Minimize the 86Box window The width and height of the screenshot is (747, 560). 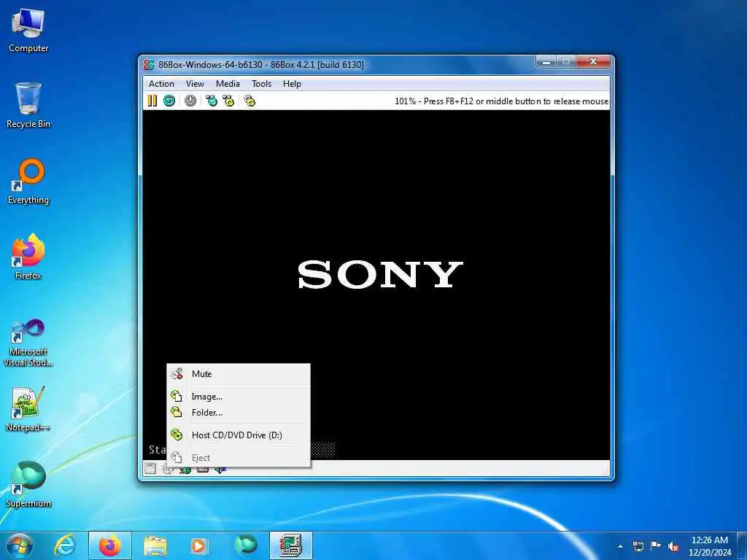coord(546,61)
